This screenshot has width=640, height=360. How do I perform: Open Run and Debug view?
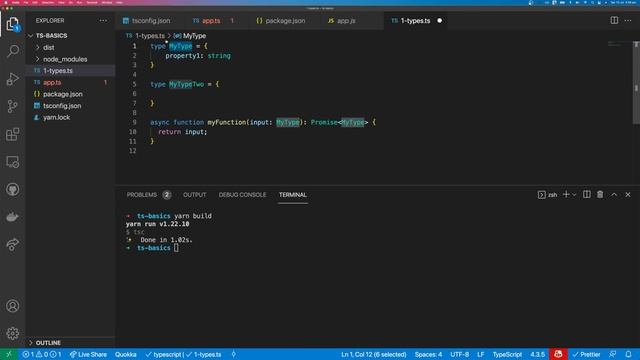(13, 79)
